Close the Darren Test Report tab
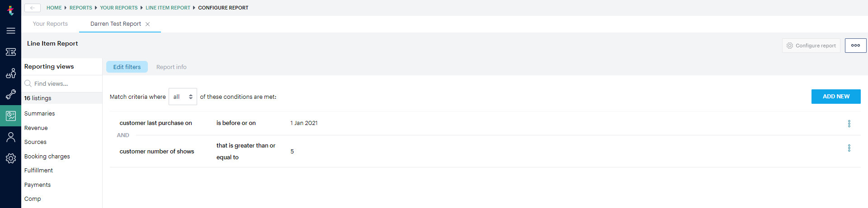The height and width of the screenshot is (208, 868). (148, 24)
